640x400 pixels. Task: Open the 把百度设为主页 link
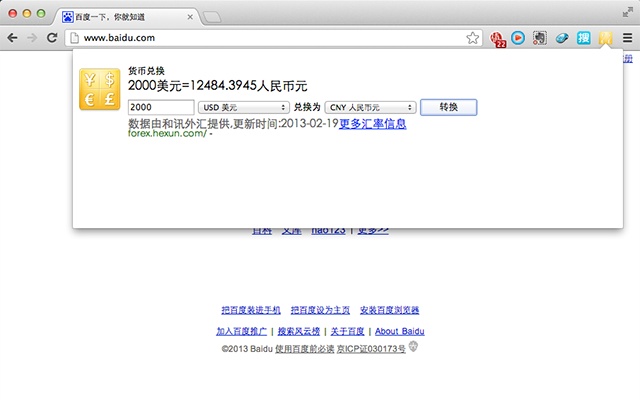point(320,310)
